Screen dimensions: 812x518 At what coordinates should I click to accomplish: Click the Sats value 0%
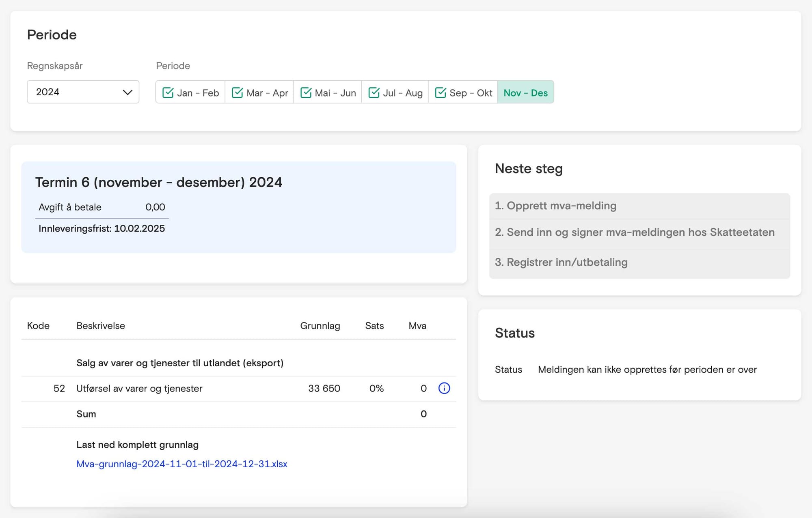click(376, 389)
